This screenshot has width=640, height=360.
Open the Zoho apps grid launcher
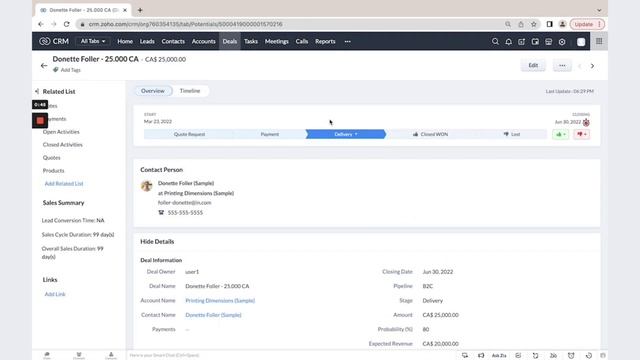599,41
